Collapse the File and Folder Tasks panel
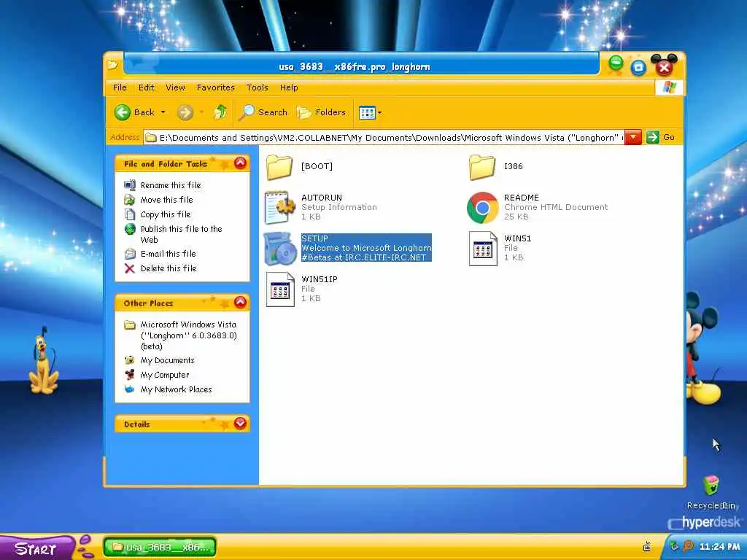 point(241,163)
